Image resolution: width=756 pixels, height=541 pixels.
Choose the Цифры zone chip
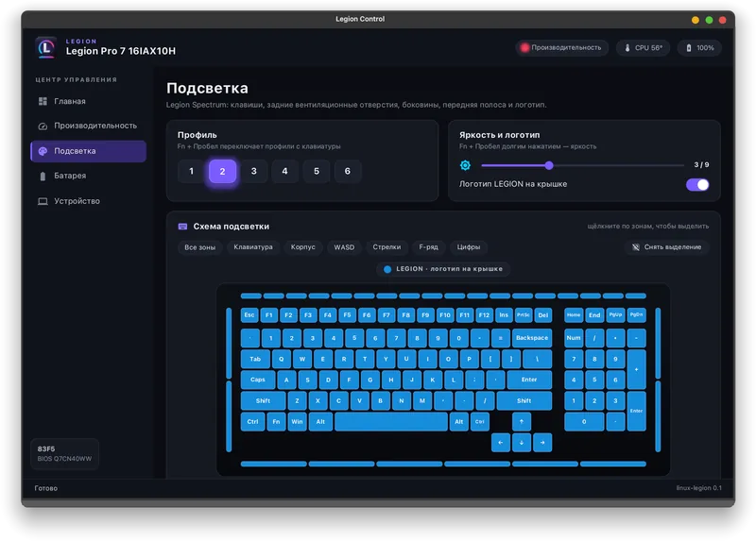[469, 247]
